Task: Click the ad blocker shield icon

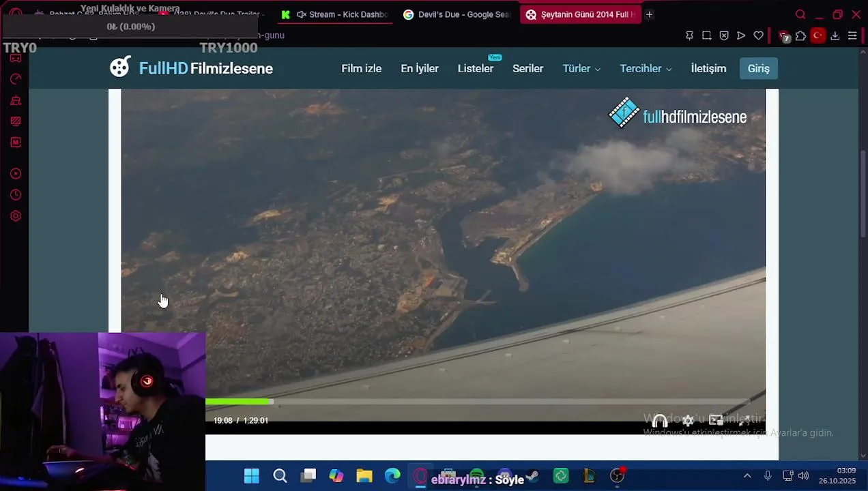Action: 724,35
